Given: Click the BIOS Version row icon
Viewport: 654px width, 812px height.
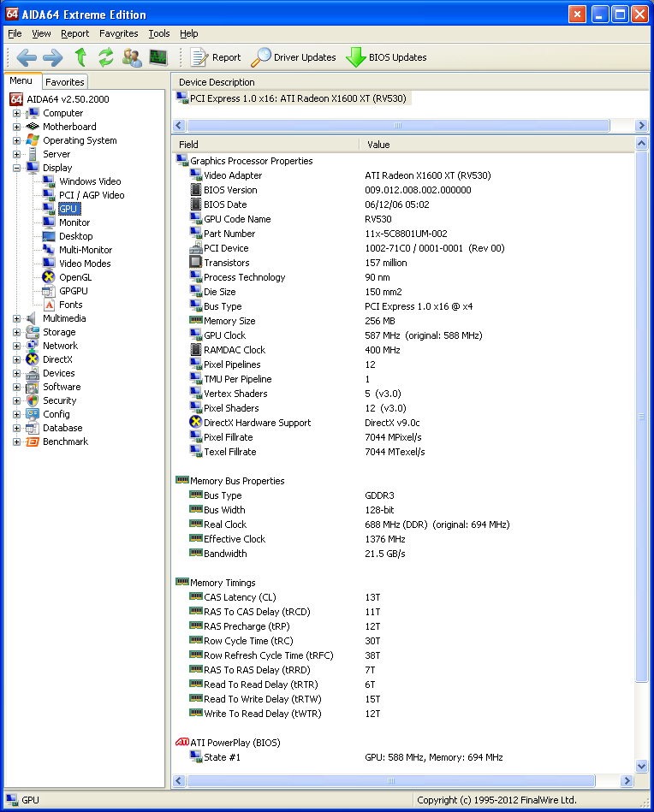Looking at the screenshot, I should [x=195, y=190].
